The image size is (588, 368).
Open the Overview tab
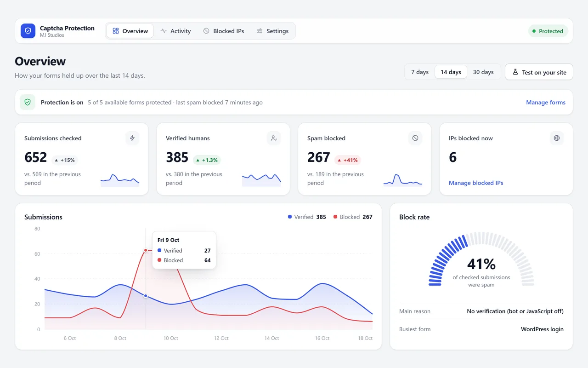click(130, 31)
